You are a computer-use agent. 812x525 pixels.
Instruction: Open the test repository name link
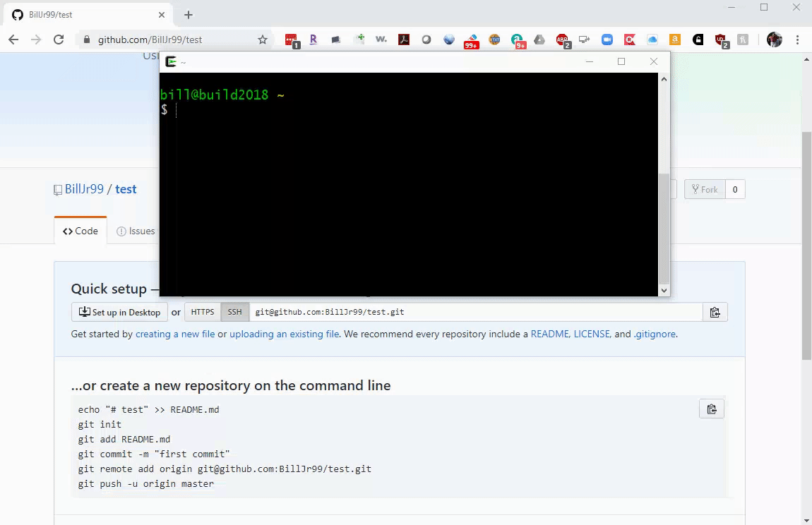click(126, 189)
